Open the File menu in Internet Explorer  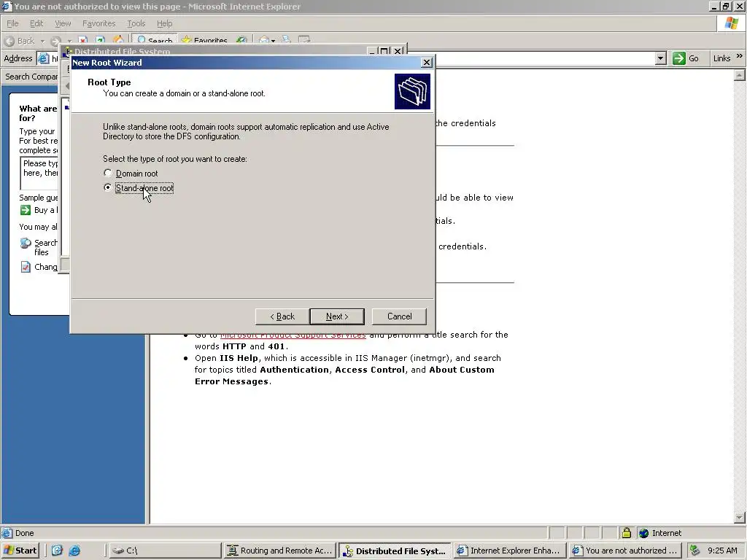pos(12,23)
